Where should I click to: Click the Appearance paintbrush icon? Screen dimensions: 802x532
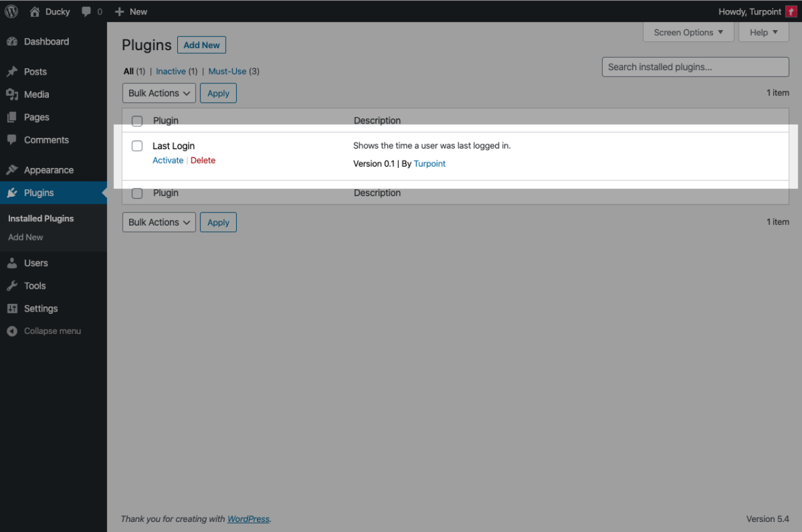point(12,170)
